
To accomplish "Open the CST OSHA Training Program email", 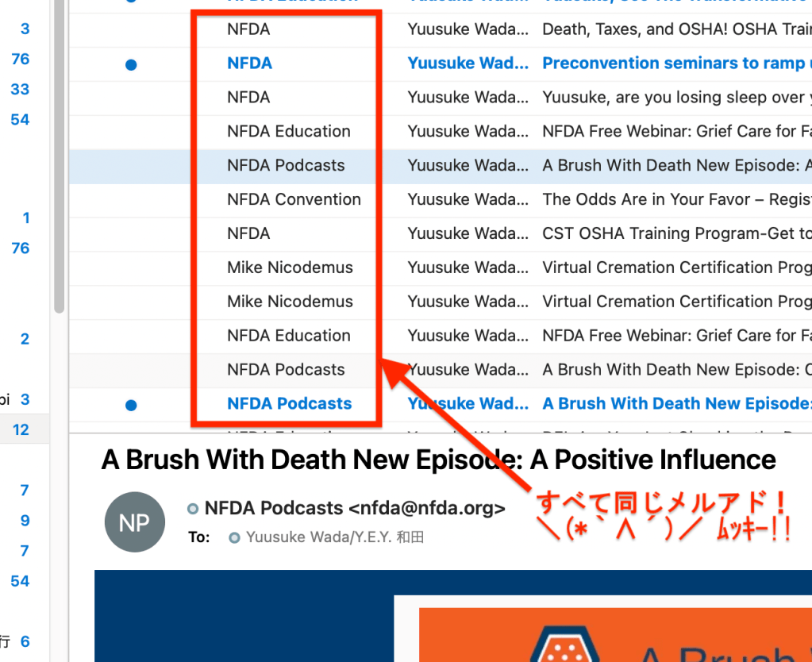I will click(x=675, y=233).
